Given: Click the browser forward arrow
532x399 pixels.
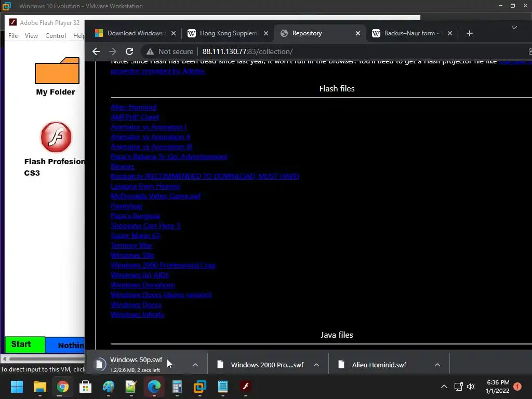Looking at the screenshot, I should point(113,51).
